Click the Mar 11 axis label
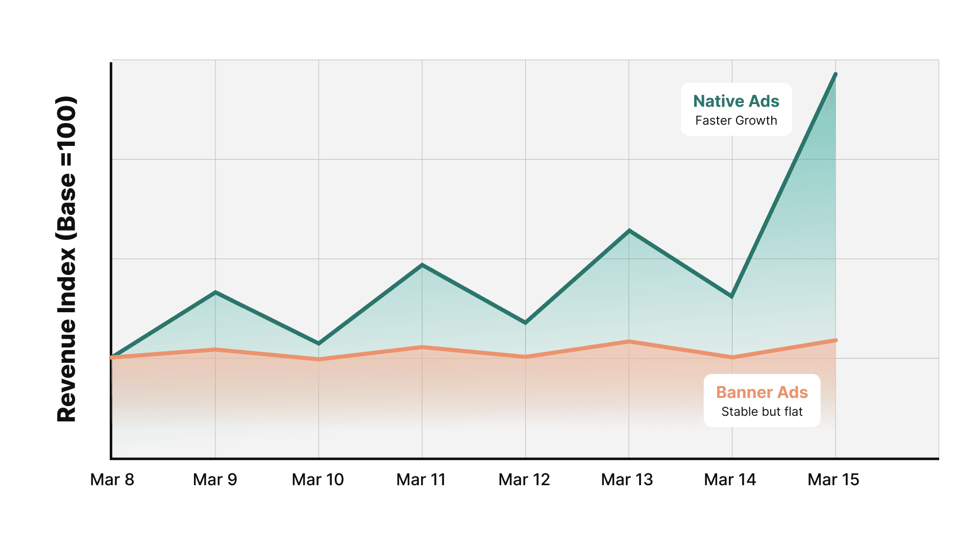The image size is (980, 551). click(421, 480)
